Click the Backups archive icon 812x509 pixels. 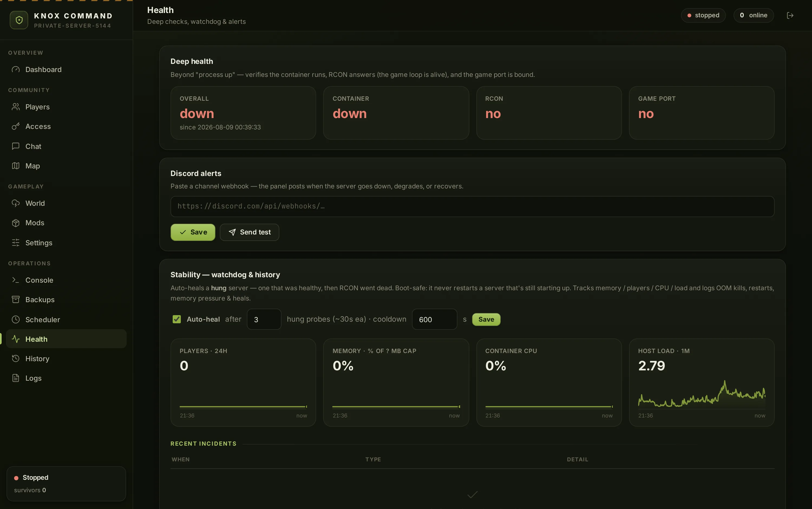pyautogui.click(x=15, y=299)
